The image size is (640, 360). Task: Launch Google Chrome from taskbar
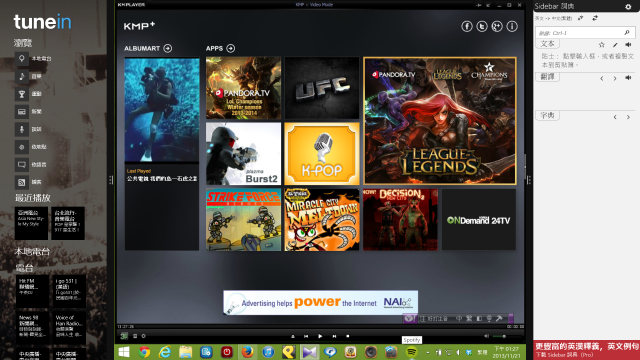[144, 352]
